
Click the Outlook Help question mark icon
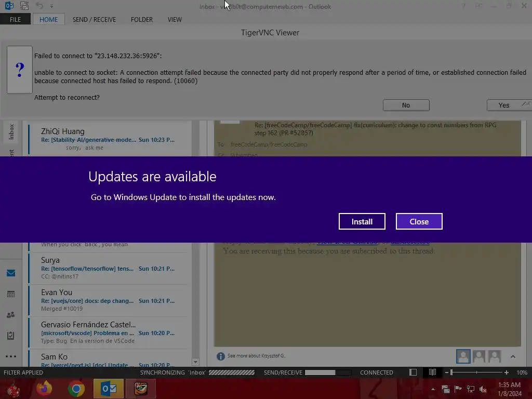(463, 6)
